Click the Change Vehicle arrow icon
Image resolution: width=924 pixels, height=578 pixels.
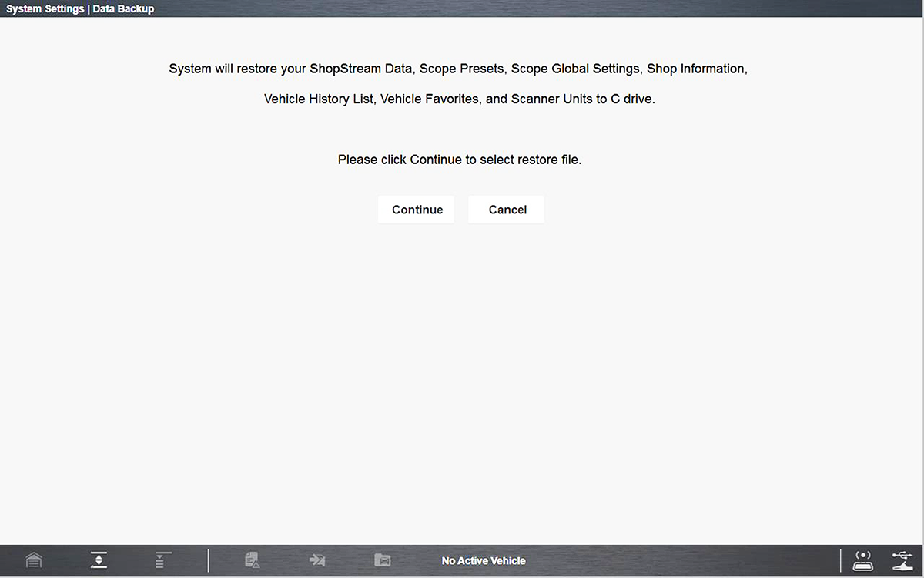point(316,560)
